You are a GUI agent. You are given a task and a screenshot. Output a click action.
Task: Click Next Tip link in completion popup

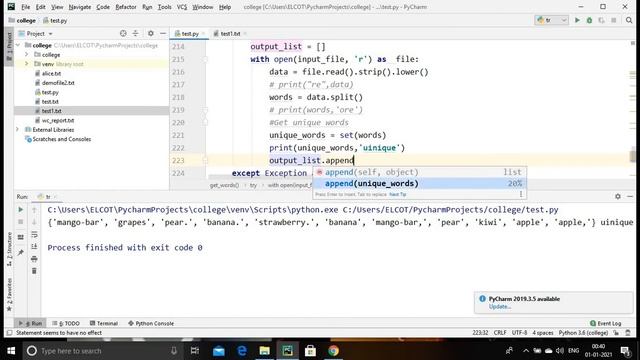(398, 194)
